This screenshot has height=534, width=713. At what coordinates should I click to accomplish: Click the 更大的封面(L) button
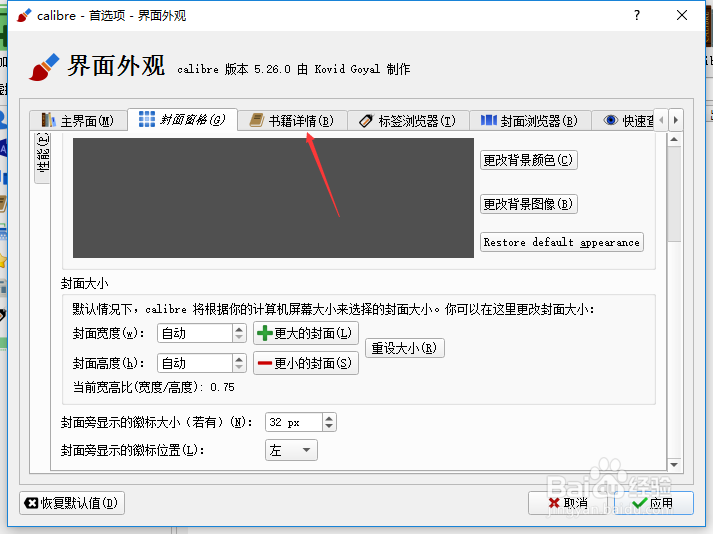[x=306, y=333]
